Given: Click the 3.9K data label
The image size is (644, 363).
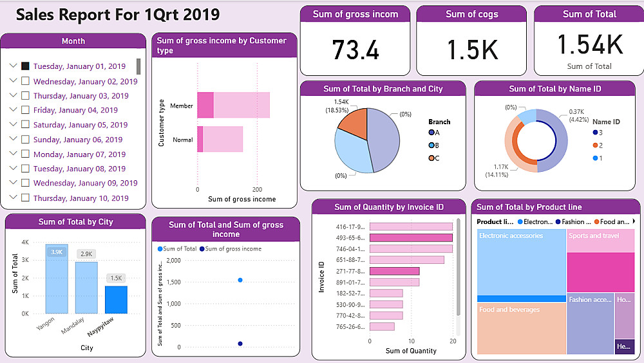Looking at the screenshot, I should pos(57,252).
